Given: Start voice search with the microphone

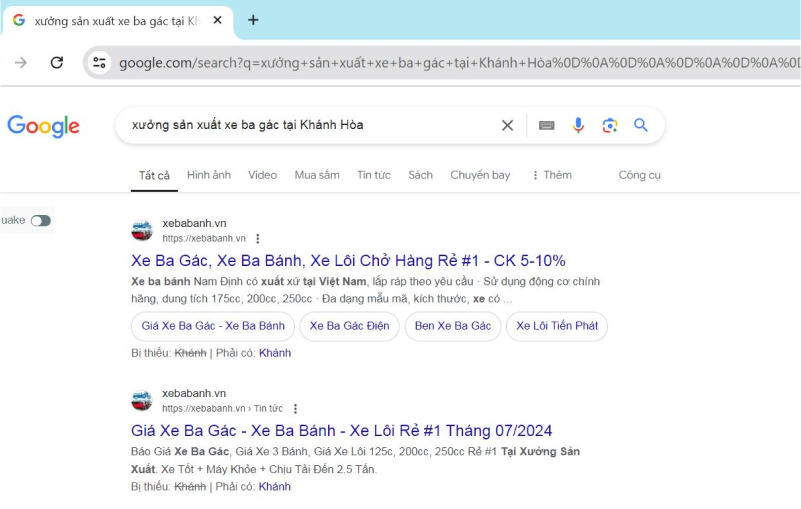Looking at the screenshot, I should coord(578,125).
